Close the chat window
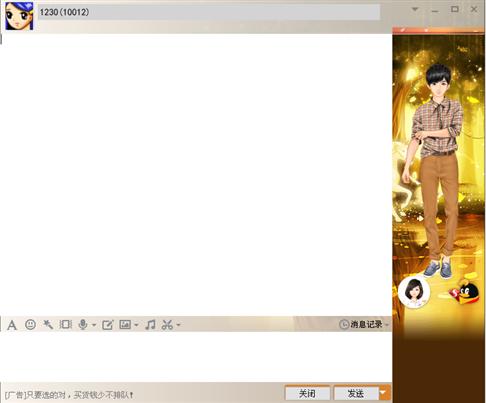 tap(474, 9)
